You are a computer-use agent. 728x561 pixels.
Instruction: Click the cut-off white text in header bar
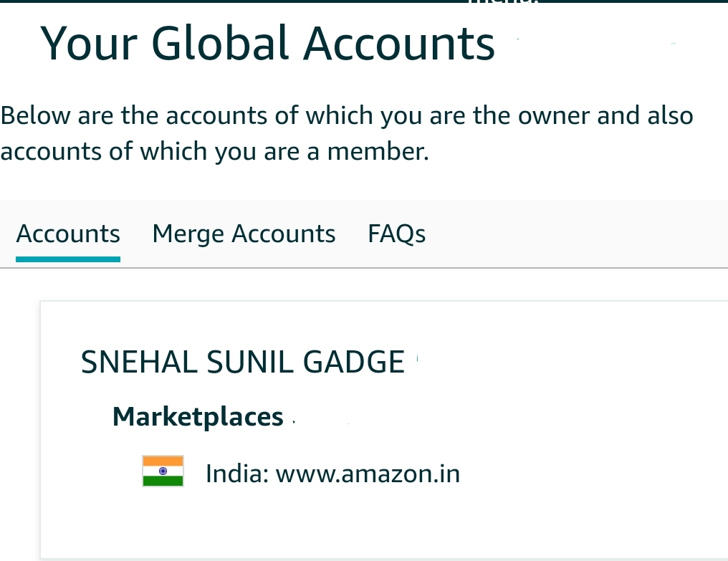coord(502,2)
